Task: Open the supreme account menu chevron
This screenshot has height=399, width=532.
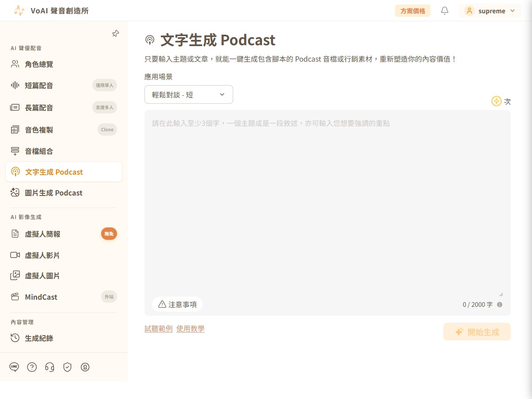Action: (512, 11)
